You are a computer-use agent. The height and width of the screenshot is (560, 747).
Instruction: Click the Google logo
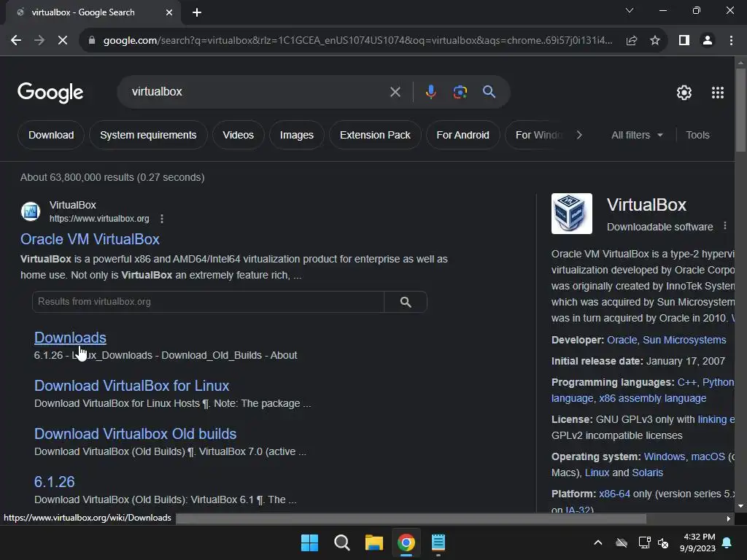point(50,93)
